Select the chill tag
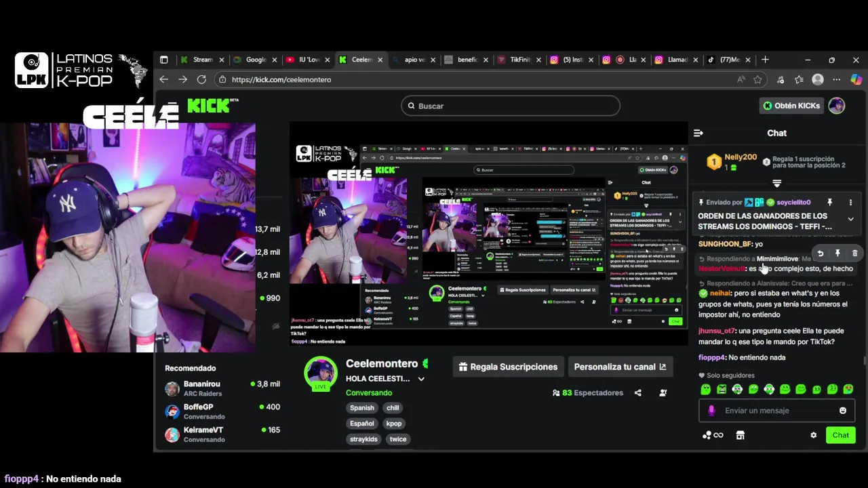 tap(393, 408)
